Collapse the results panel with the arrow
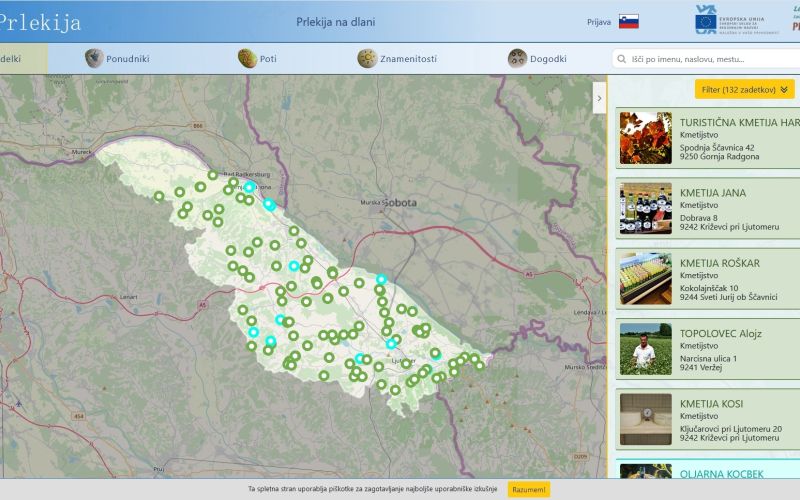The height and width of the screenshot is (500, 800). [x=599, y=98]
